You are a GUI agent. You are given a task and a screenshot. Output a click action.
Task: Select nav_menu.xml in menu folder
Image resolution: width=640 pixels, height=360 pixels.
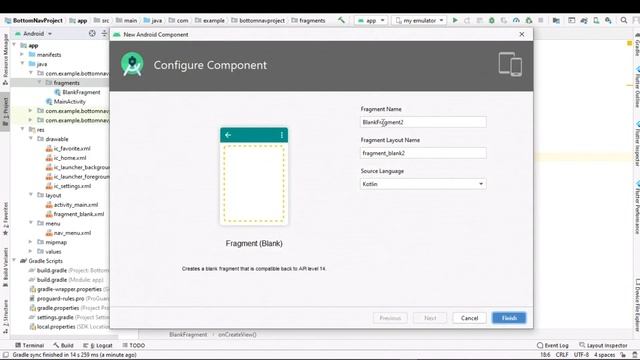[x=72, y=233]
